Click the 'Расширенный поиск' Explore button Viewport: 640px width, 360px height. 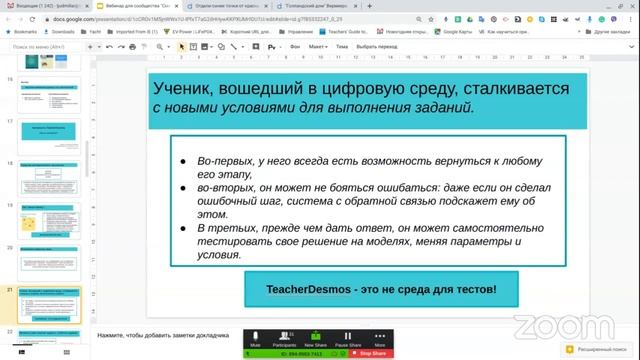(x=597, y=349)
